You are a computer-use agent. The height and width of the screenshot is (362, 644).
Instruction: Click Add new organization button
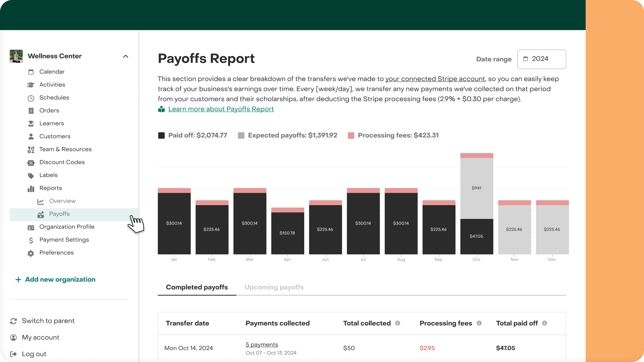[56, 280]
